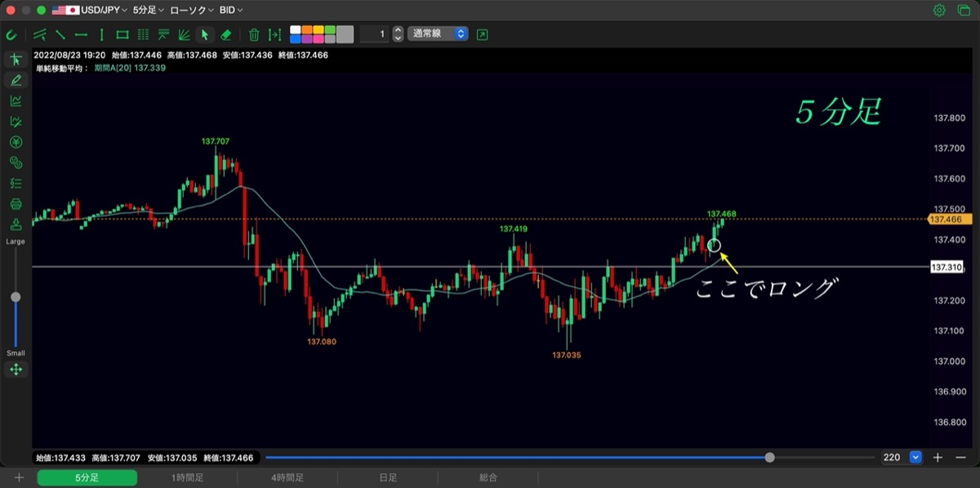980x488 pixels.
Task: Open the green settings gear icon
Action: coord(939,11)
